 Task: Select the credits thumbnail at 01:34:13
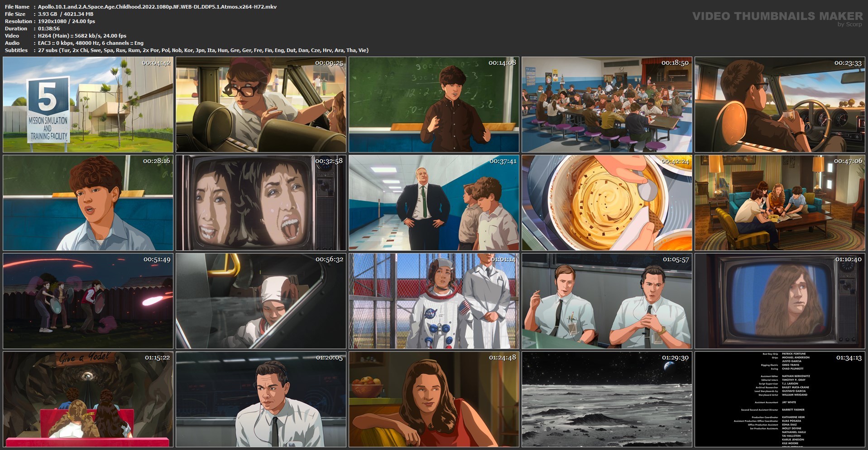(x=780, y=399)
